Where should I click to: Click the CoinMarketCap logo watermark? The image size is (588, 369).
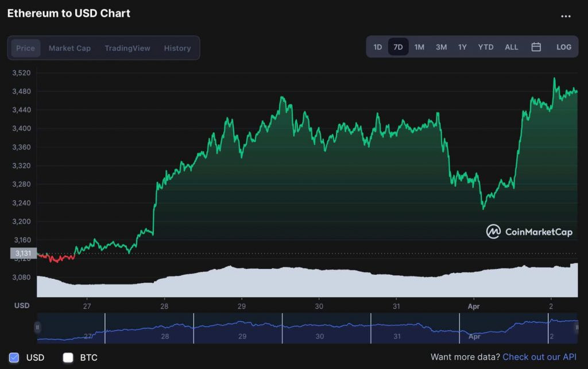pyautogui.click(x=529, y=232)
